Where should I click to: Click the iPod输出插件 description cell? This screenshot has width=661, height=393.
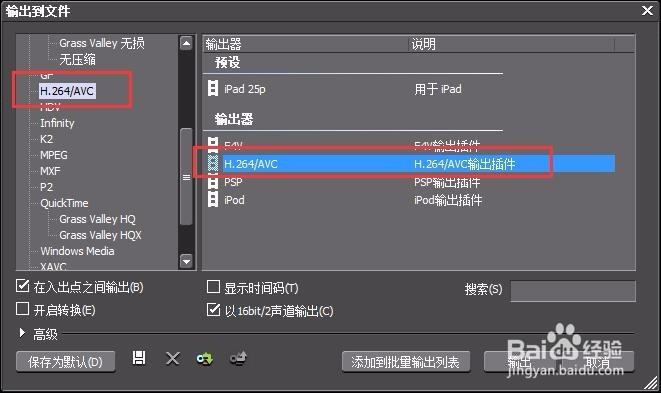(448, 200)
